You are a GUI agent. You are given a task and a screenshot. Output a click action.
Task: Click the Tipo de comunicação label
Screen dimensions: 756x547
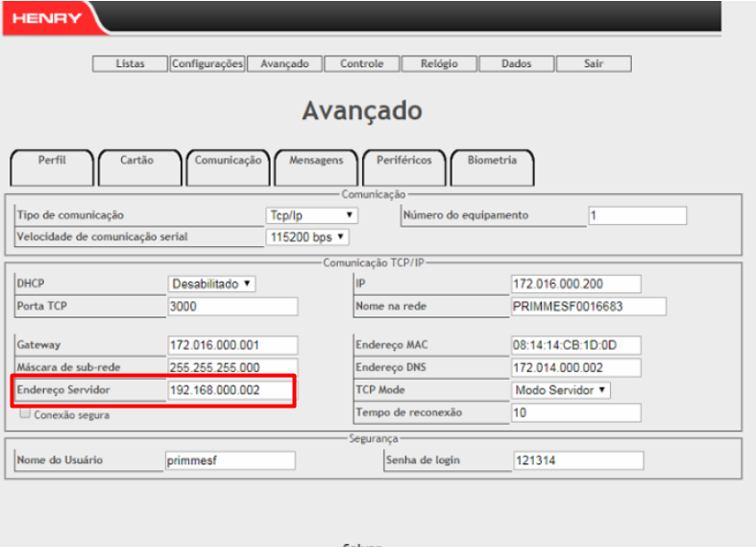70,215
